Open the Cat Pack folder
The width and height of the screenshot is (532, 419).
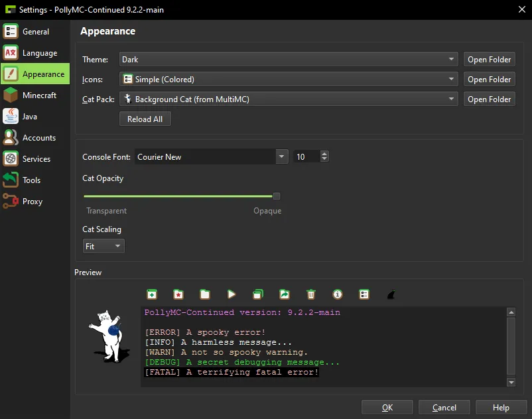point(489,99)
